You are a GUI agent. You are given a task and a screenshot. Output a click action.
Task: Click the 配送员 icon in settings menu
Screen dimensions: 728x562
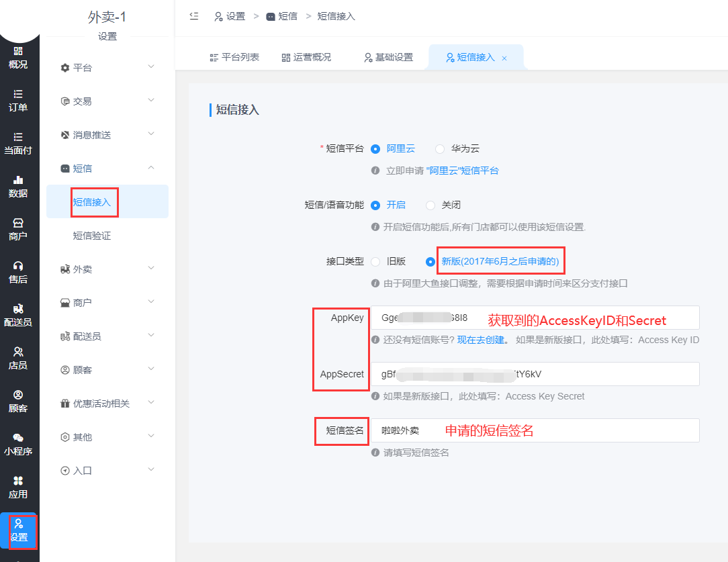[65, 336]
